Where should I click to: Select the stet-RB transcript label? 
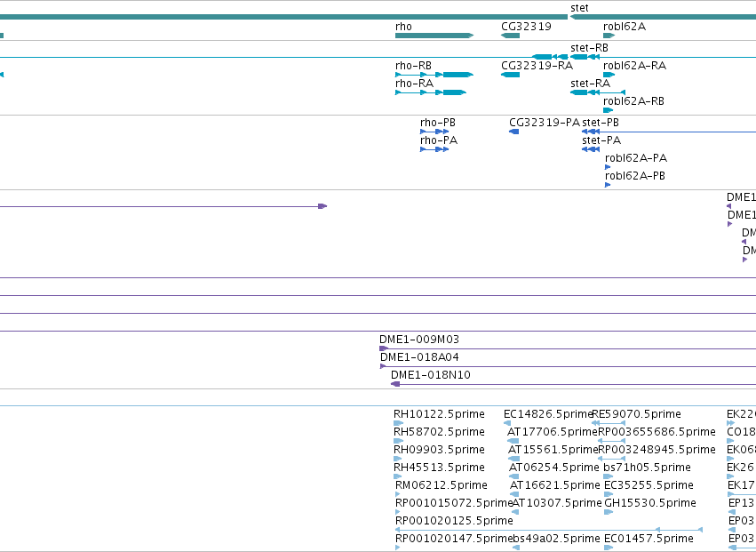pyautogui.click(x=589, y=48)
